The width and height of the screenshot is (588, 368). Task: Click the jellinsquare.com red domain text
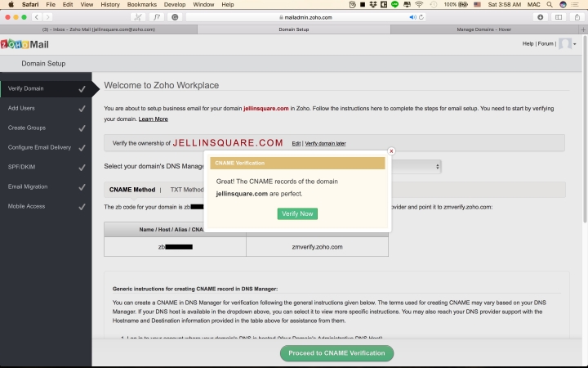point(266,109)
